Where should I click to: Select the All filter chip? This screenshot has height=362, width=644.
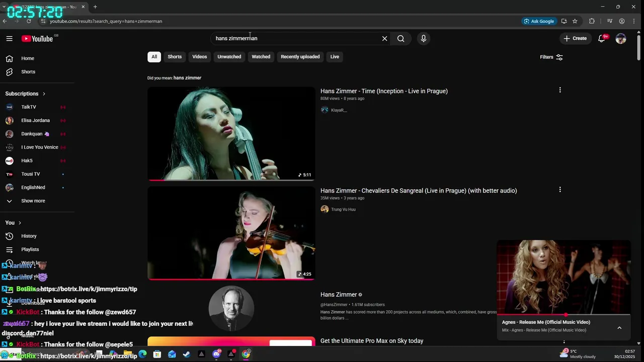154,57
